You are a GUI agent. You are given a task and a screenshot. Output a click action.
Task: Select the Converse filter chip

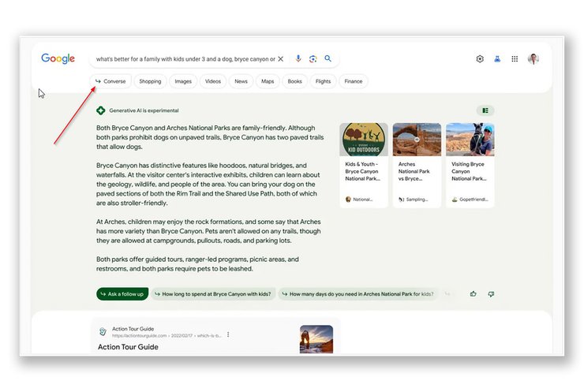click(110, 81)
